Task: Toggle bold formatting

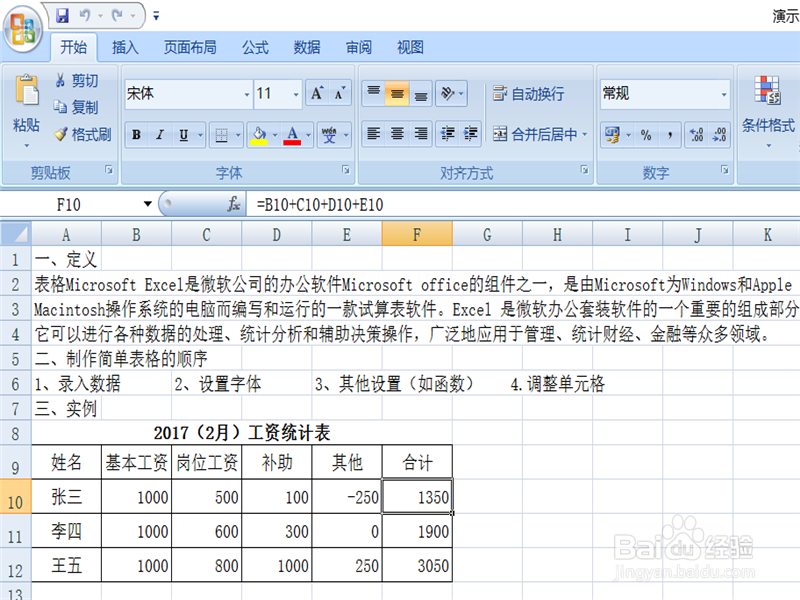Action: coord(136,135)
